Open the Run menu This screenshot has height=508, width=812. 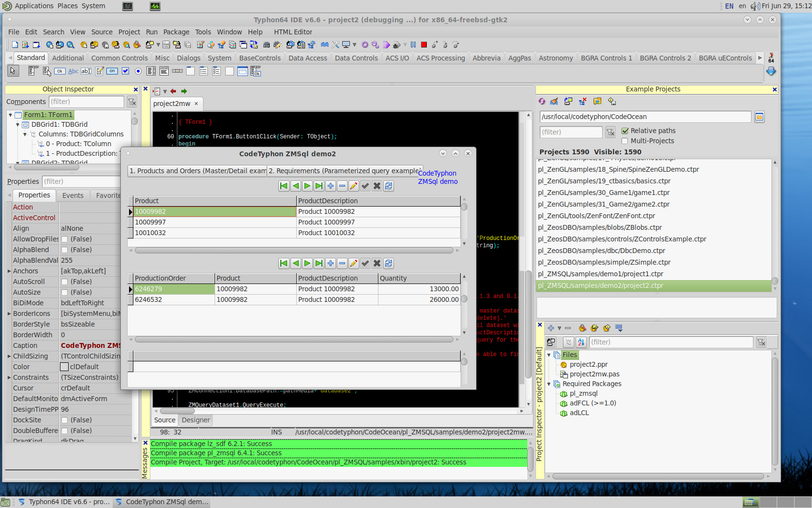click(x=151, y=32)
